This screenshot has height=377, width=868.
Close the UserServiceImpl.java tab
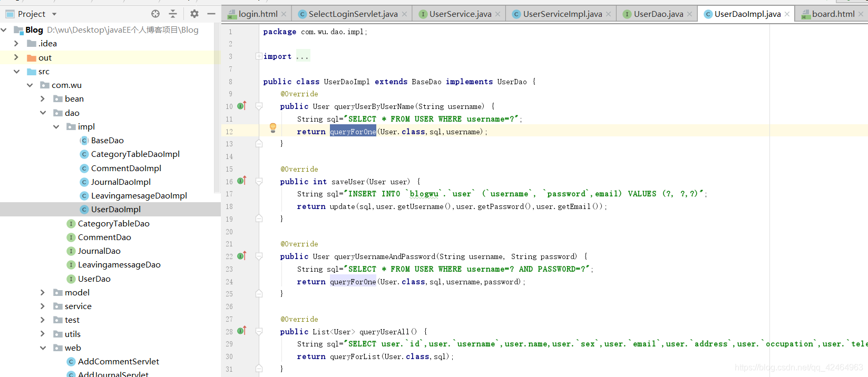(x=608, y=14)
